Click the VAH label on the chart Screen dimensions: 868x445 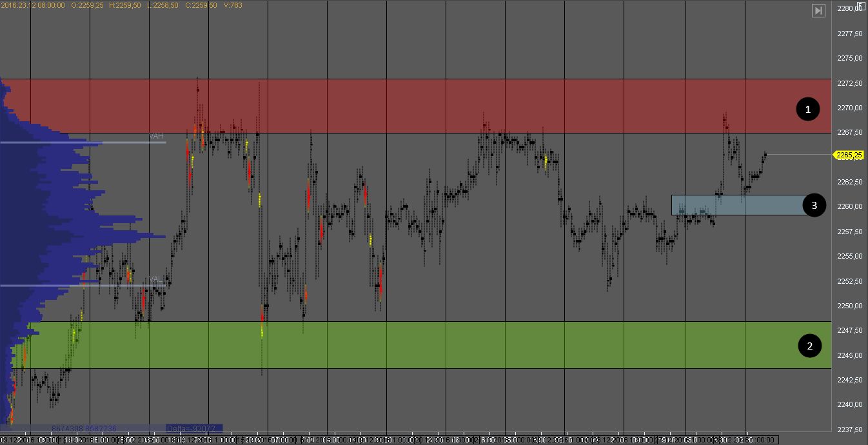[156, 136]
